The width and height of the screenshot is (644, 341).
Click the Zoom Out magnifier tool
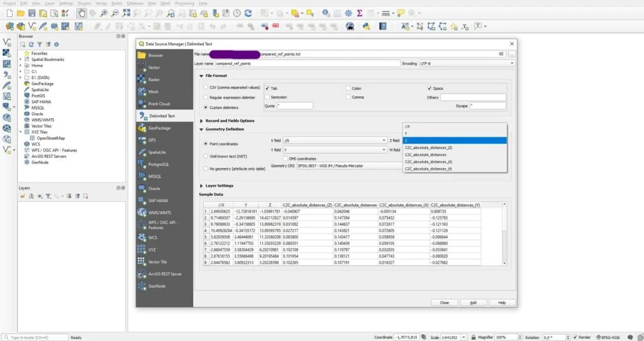pos(115,13)
